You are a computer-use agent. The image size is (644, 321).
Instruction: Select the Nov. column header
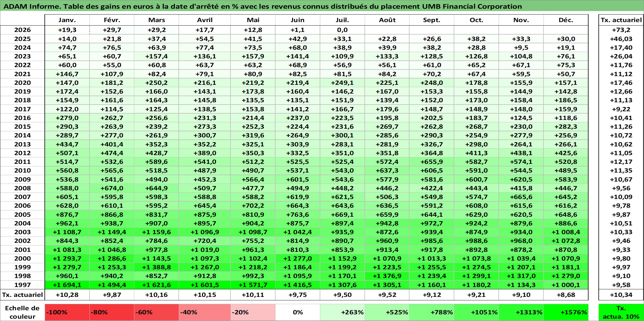521,20
